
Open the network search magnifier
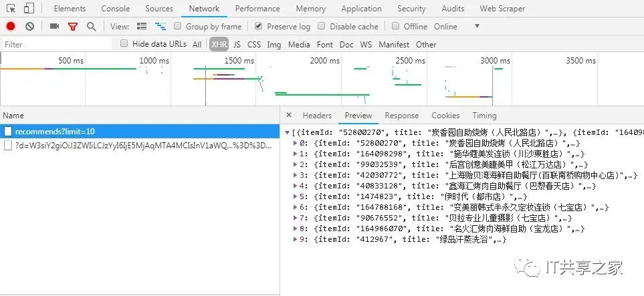[91, 27]
